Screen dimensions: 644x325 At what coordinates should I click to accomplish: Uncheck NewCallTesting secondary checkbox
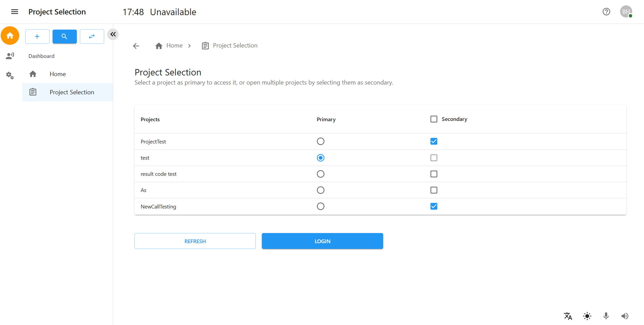point(433,206)
